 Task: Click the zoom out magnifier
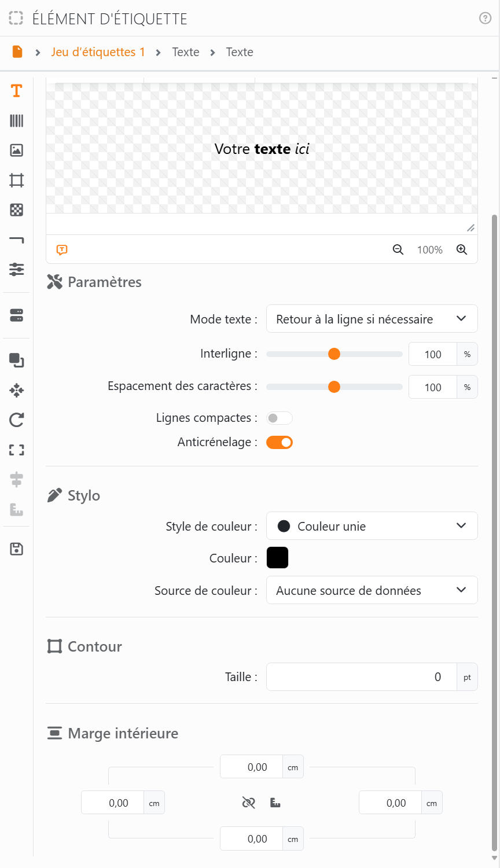pos(398,250)
